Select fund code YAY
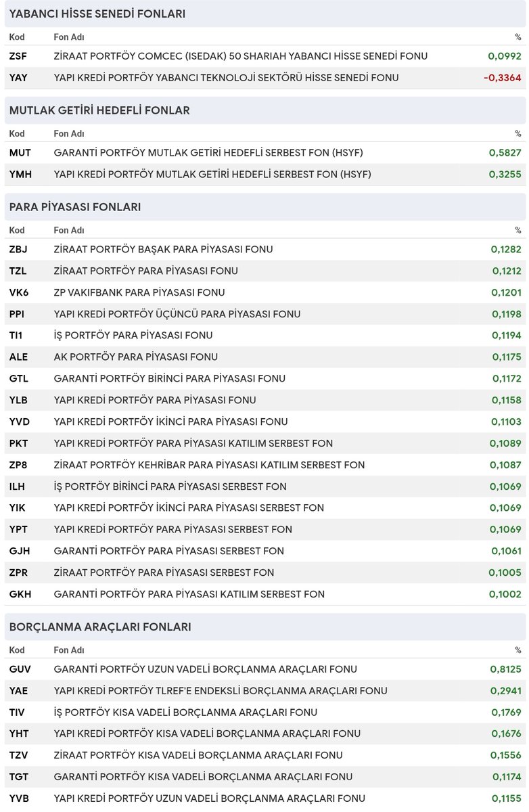Viewport: 529px width, 812px height. (x=18, y=78)
